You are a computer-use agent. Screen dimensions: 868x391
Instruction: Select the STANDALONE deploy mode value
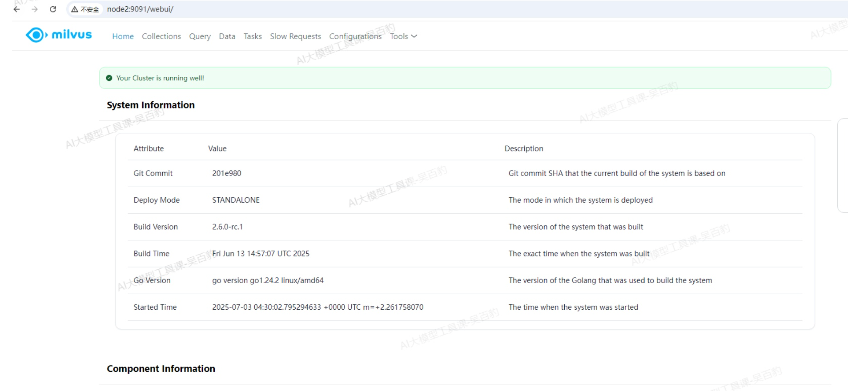236,200
